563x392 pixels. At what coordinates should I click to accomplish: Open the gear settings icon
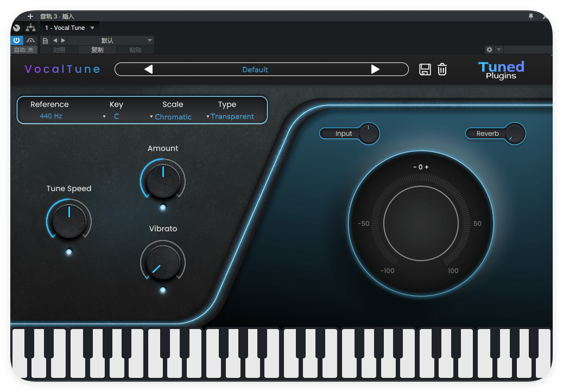[x=489, y=49]
